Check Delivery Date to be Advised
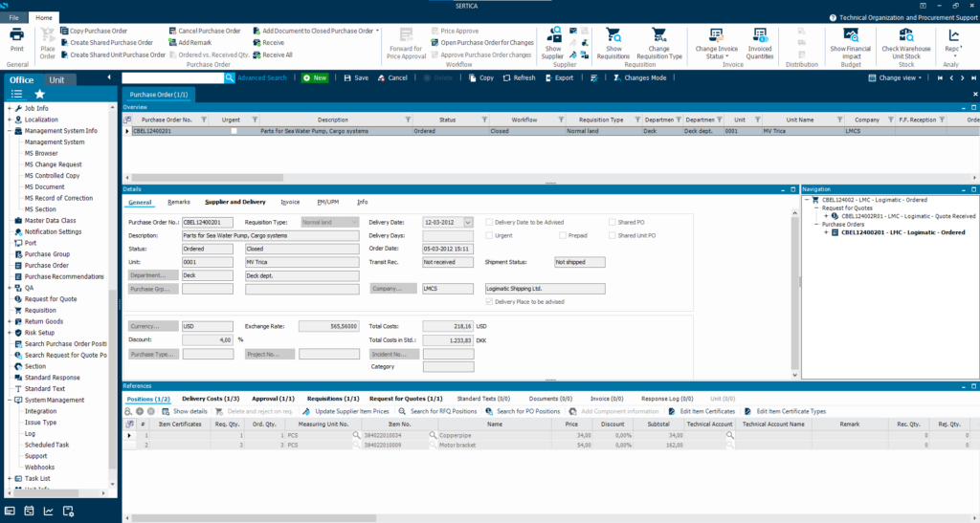The image size is (980, 523). 489,222
